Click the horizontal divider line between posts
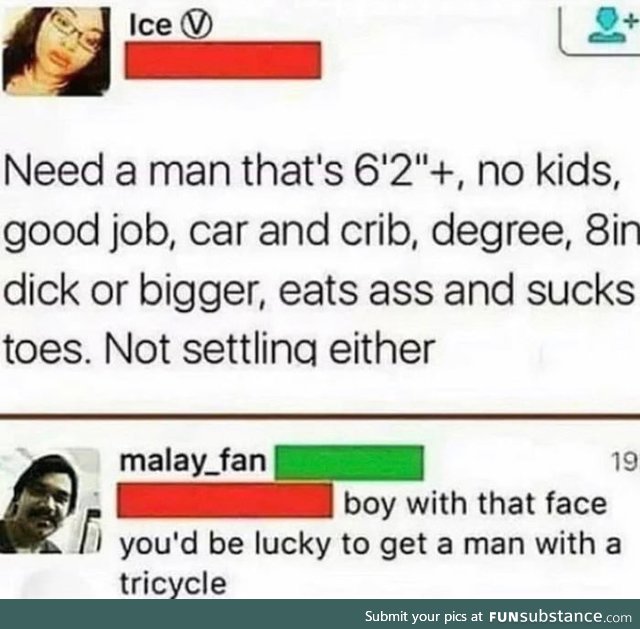The width and height of the screenshot is (640, 629). coord(320,416)
